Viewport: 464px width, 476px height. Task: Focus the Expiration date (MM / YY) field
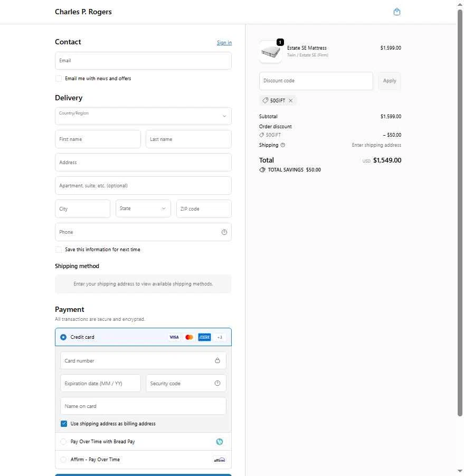click(100, 383)
